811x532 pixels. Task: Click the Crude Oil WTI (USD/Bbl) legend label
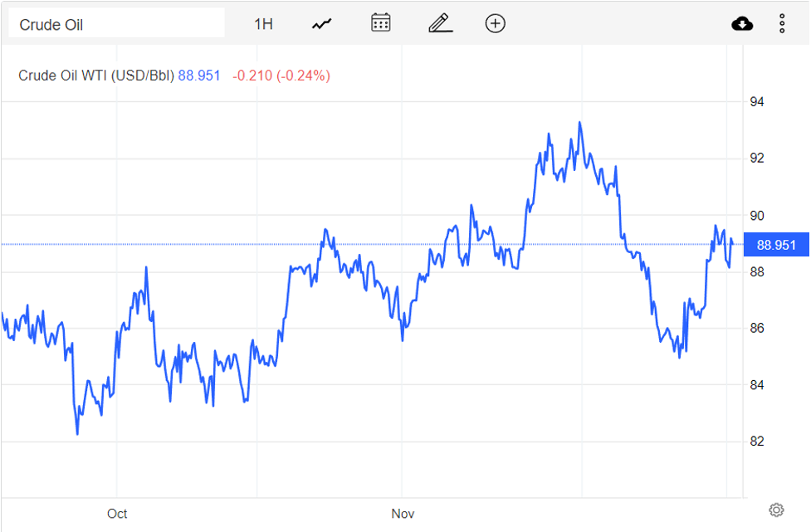point(96,76)
